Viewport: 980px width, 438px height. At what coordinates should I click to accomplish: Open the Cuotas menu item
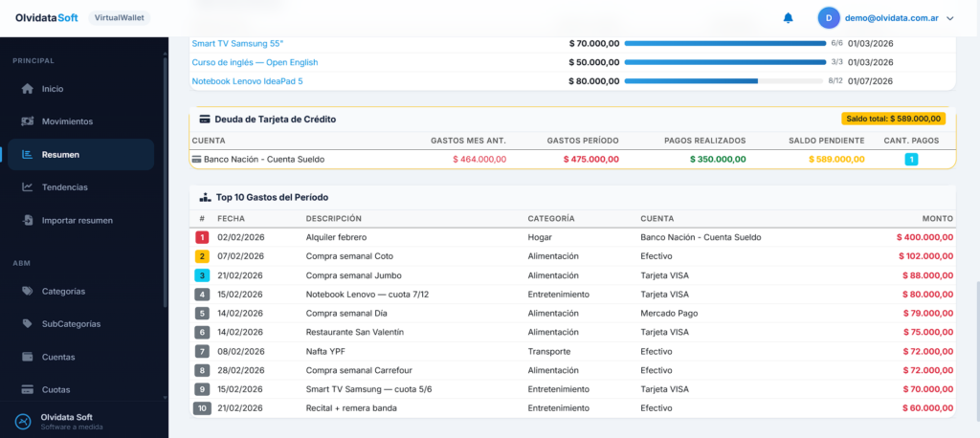coord(56,389)
